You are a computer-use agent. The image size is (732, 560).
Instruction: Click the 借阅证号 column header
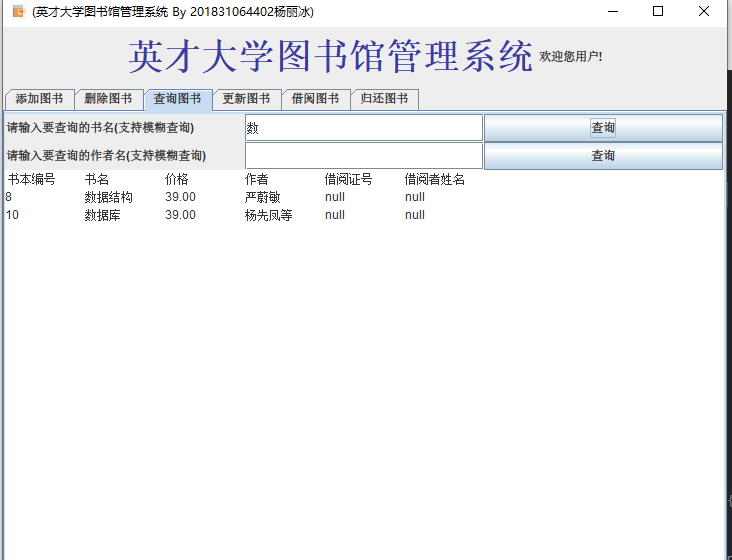[x=348, y=179]
